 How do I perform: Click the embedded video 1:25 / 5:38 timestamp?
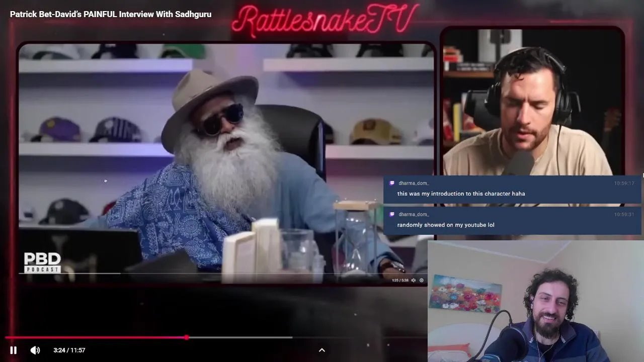coord(400,281)
